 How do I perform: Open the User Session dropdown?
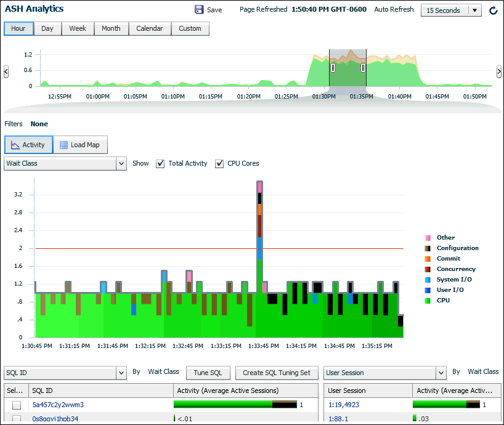441,373
